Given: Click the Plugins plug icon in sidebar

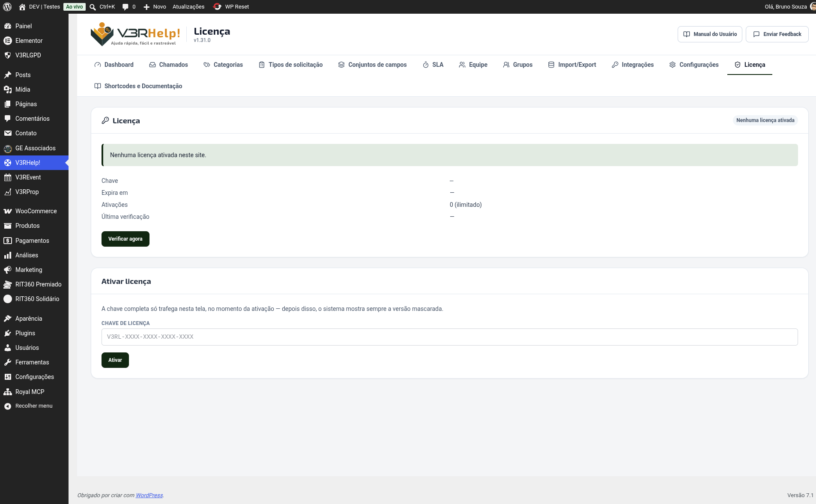Looking at the screenshot, I should [8, 333].
